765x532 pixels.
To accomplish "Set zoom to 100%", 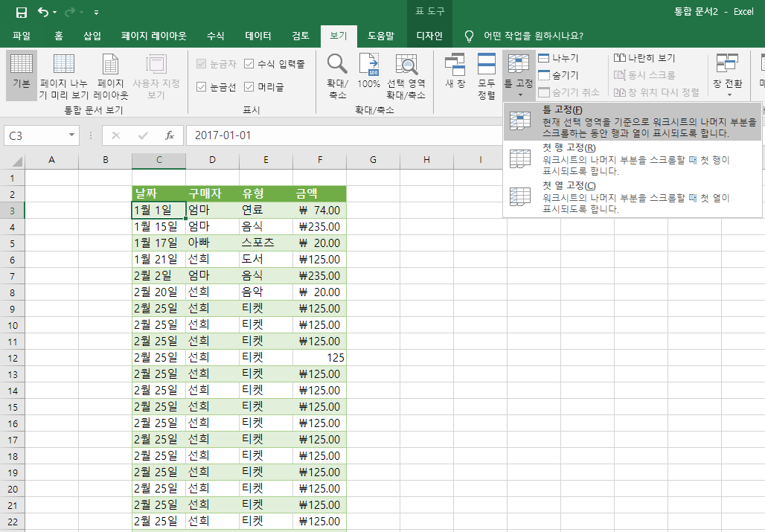I will pyautogui.click(x=369, y=71).
